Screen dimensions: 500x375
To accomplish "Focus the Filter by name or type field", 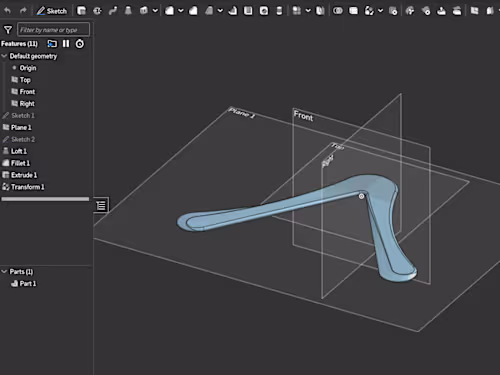I will pos(53,30).
